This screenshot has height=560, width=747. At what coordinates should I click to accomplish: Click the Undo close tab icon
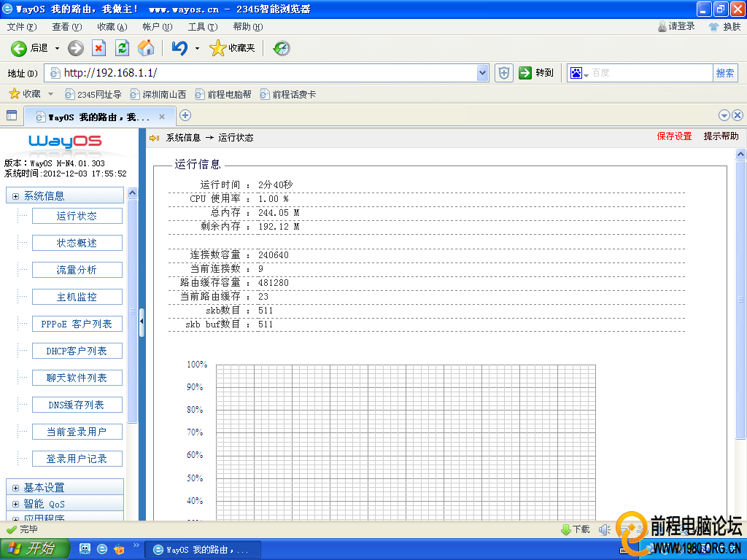(x=179, y=48)
